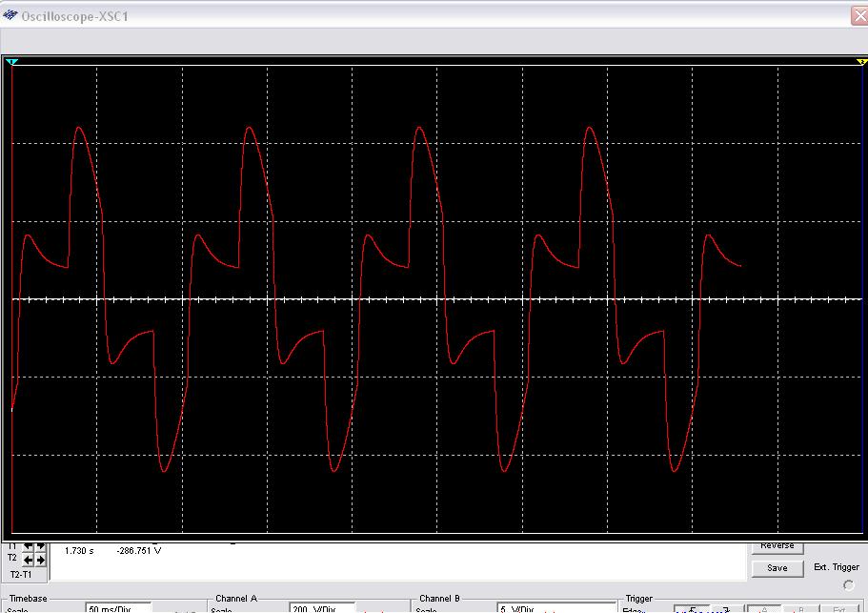Viewport: 868px width, 613px height.
Task: Click the Ext. Trigger terminal
Action: [848, 584]
